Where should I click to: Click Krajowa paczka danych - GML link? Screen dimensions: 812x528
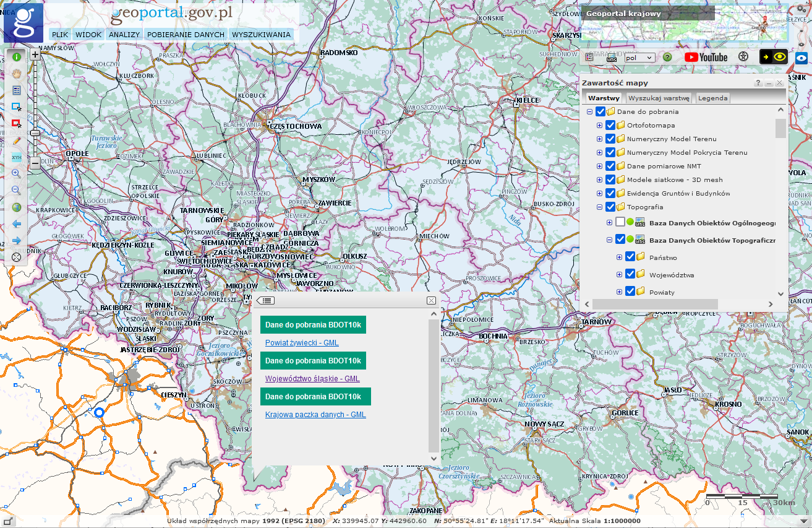coord(315,414)
